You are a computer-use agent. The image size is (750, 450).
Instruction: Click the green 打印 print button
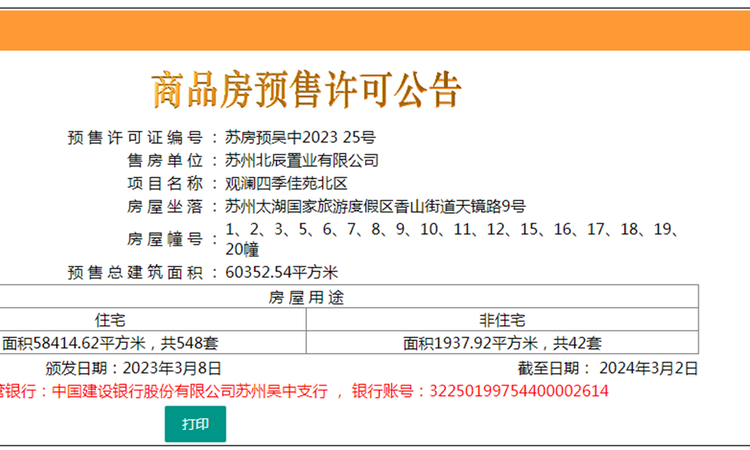[x=195, y=424]
